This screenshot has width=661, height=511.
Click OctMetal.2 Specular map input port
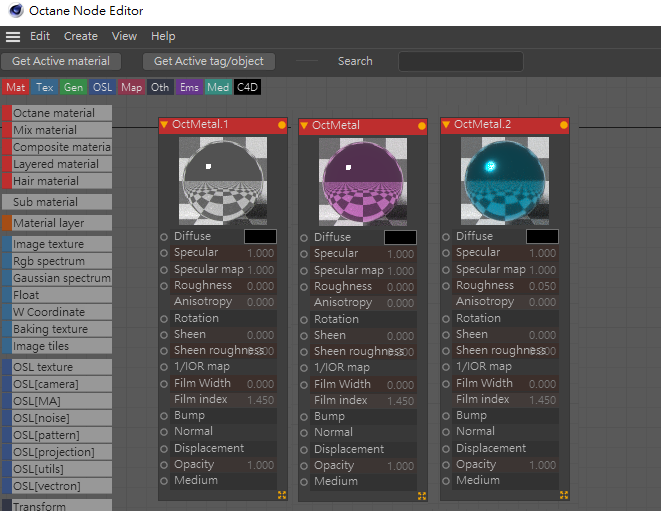pos(446,270)
